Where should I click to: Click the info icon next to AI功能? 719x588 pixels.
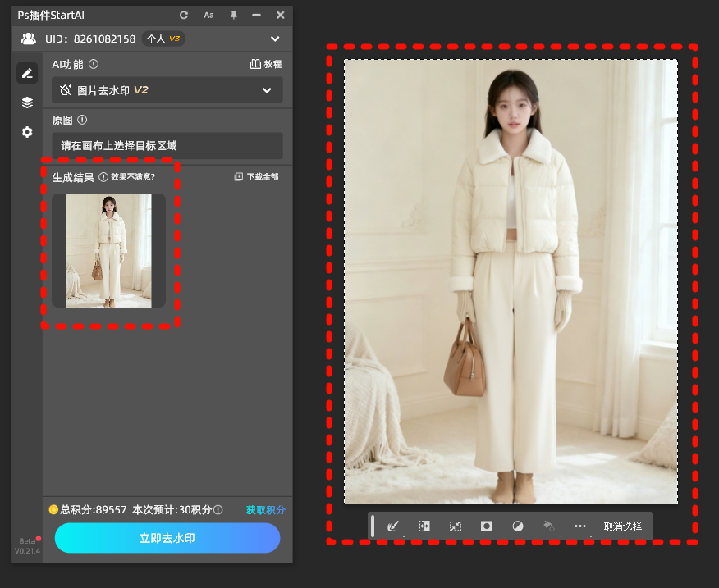pos(94,64)
